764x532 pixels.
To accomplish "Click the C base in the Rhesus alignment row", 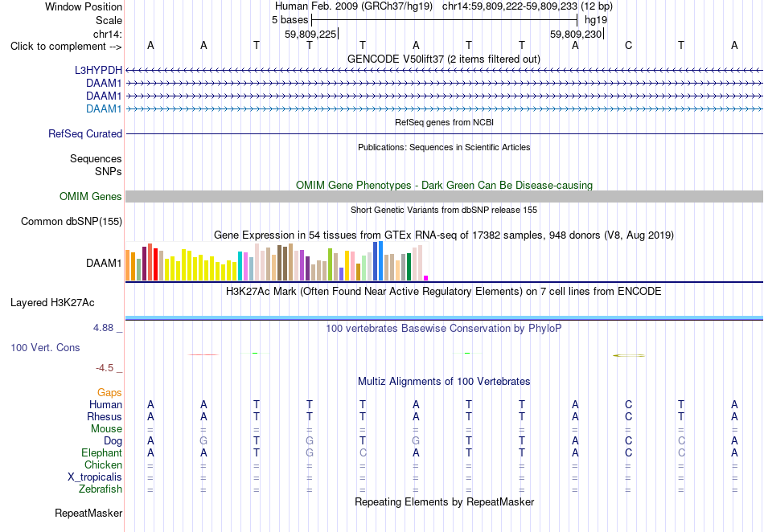I will tap(628, 416).
